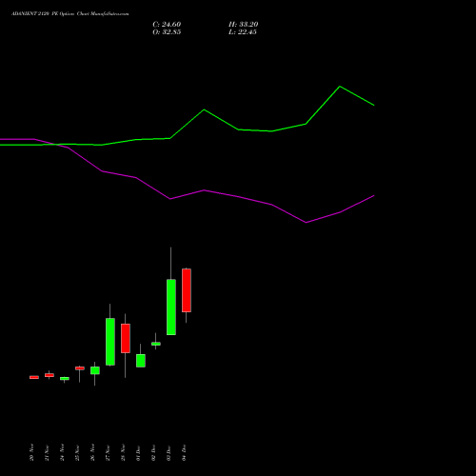
Task: Select the 24 Nov date label
Action: click(62, 452)
